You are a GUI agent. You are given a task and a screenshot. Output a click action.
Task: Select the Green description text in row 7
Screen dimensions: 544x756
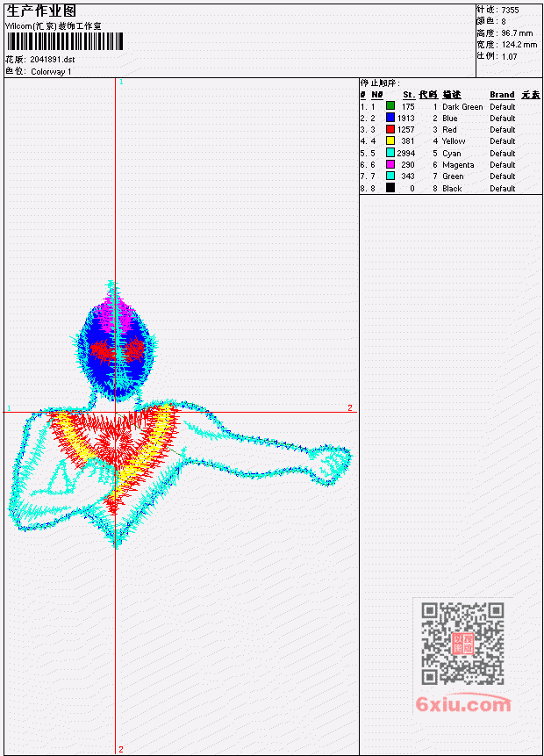[x=453, y=176]
